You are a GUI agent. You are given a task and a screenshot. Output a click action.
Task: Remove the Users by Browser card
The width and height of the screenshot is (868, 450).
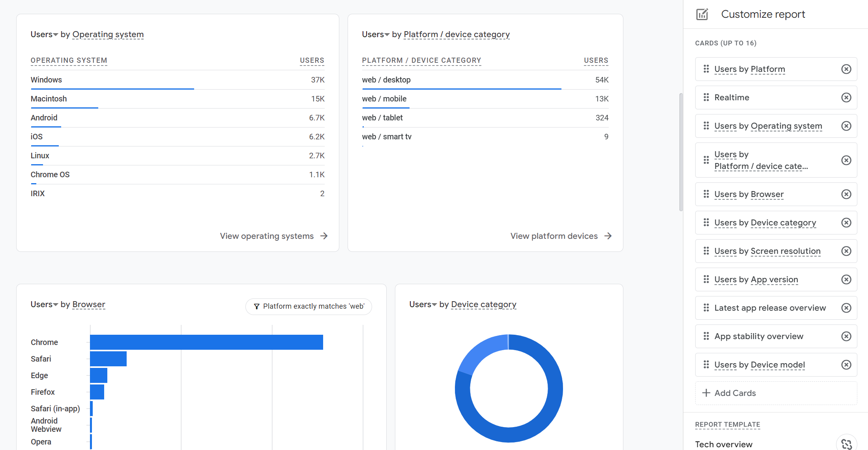(846, 194)
